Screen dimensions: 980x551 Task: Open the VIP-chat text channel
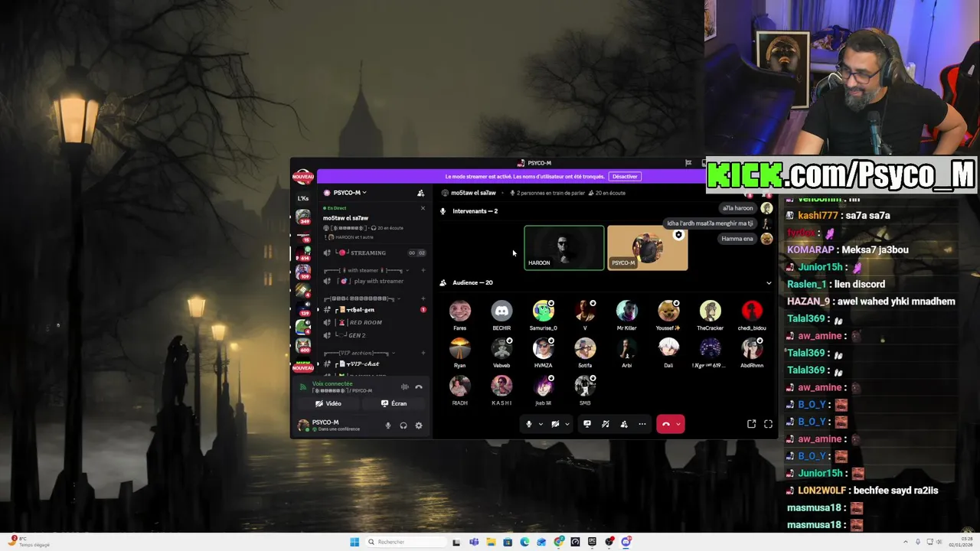374,364
